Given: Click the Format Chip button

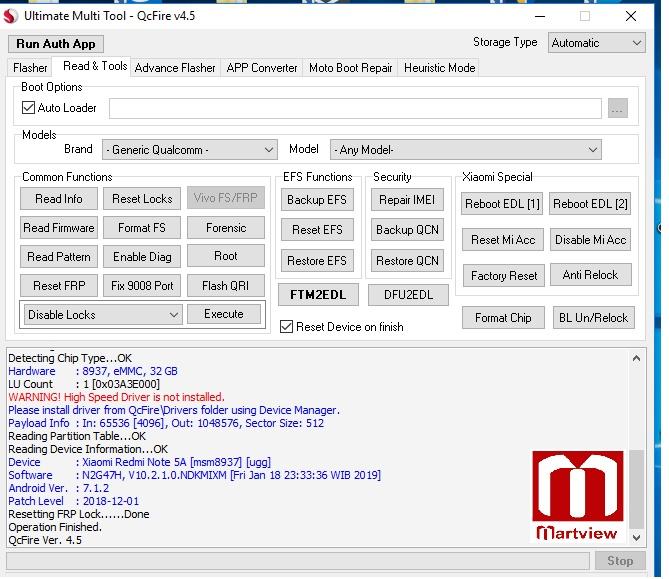Looking at the screenshot, I should tap(503, 318).
